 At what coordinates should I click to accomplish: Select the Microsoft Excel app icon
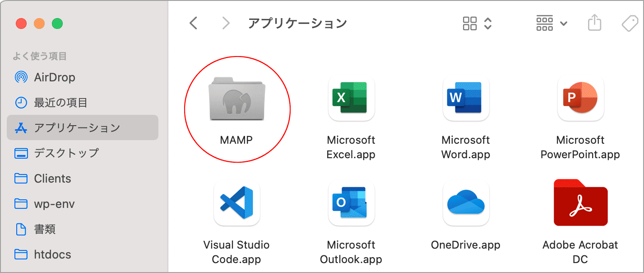coord(351,99)
